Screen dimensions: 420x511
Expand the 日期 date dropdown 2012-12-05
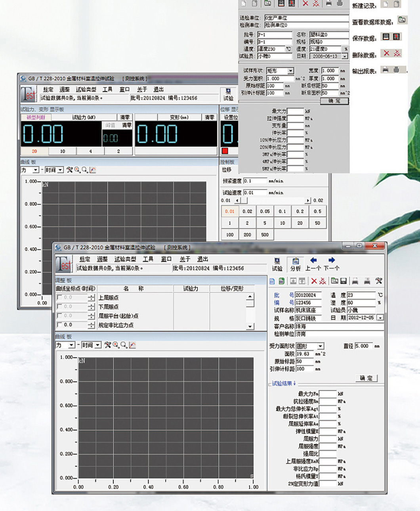380,318
